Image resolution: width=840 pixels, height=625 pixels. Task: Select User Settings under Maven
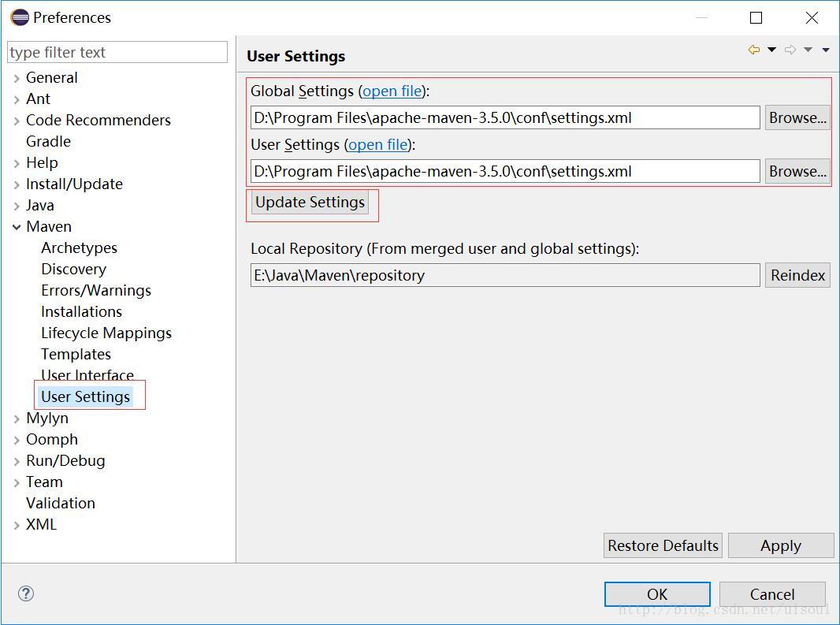86,396
